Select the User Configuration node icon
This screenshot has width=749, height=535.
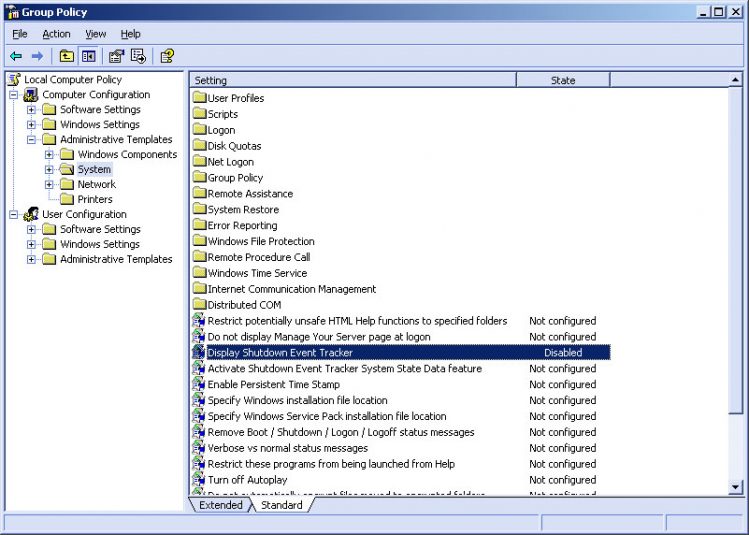click(31, 214)
